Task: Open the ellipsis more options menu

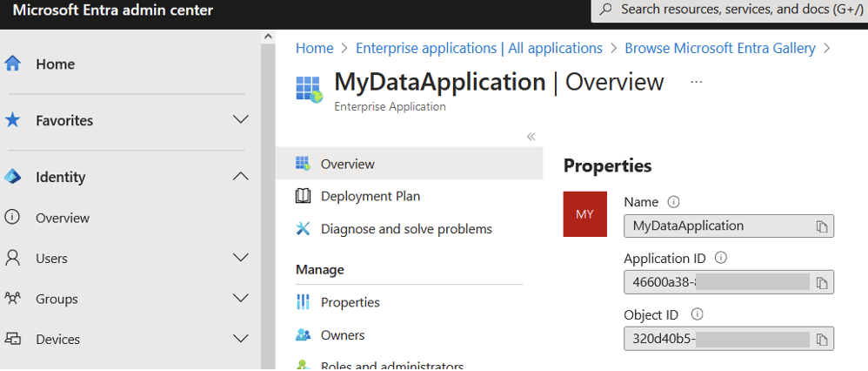Action: 697,82
